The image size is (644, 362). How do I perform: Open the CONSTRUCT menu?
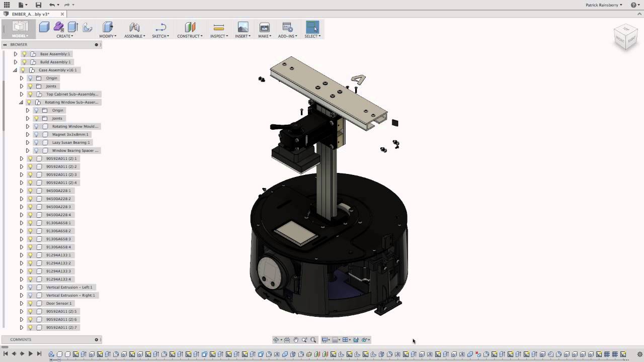190,36
